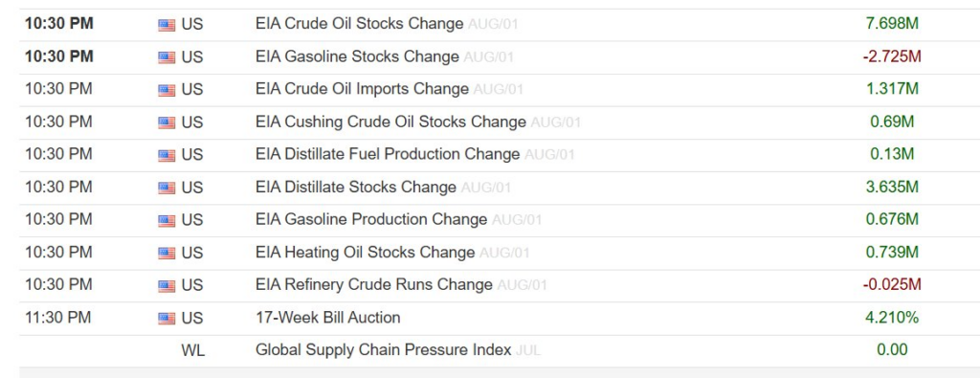Click US flag icon beside EIA Gasoline Stocks Change
The width and height of the screenshot is (980, 378).
pos(167,56)
